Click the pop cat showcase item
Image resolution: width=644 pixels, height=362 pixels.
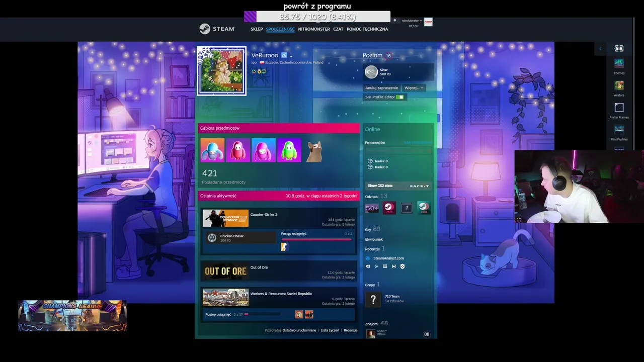point(315,150)
